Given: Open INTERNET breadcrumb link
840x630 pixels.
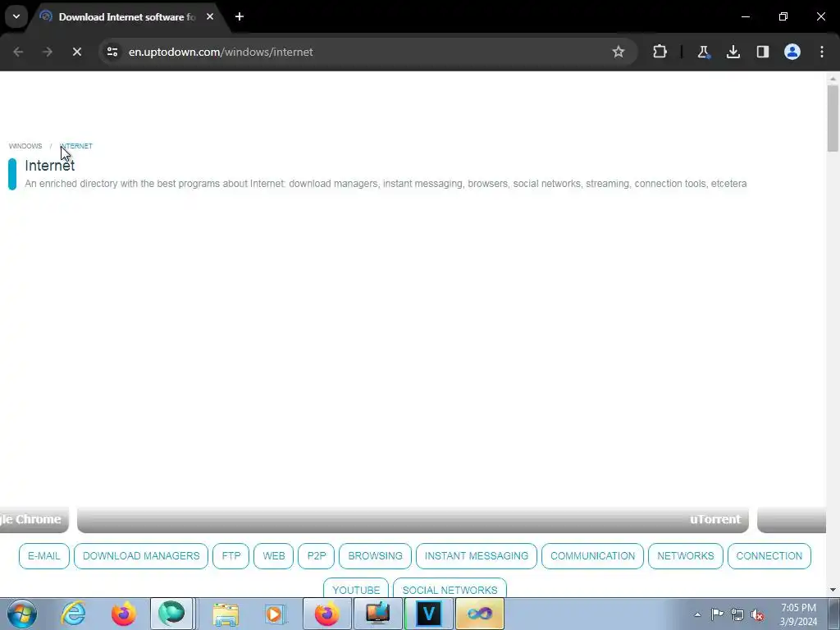Looking at the screenshot, I should click(76, 146).
